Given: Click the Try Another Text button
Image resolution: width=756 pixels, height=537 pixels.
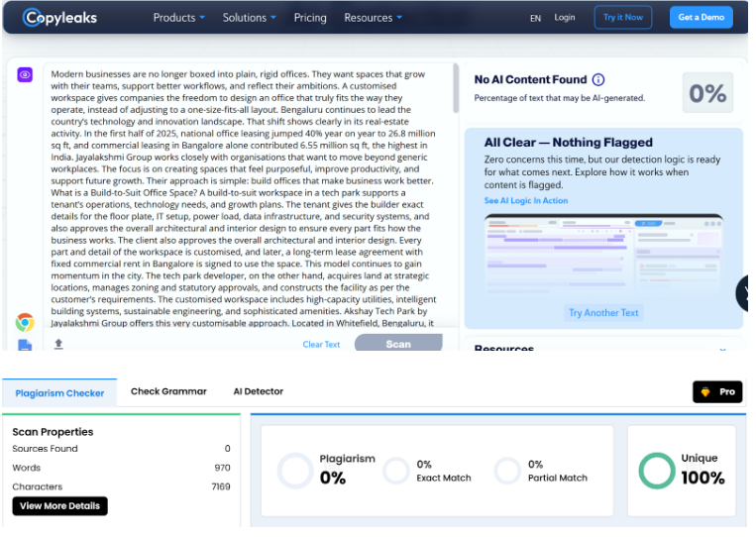Looking at the screenshot, I should (603, 313).
